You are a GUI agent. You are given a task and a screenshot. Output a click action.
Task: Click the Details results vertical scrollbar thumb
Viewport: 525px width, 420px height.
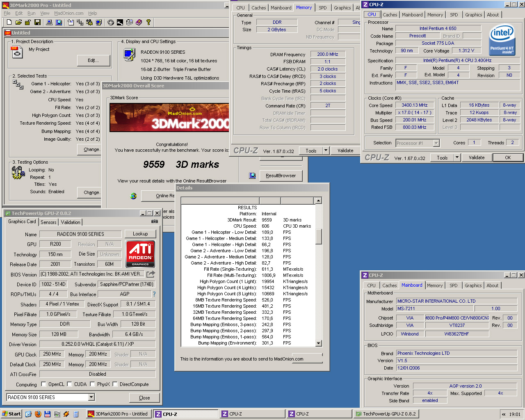click(318, 236)
